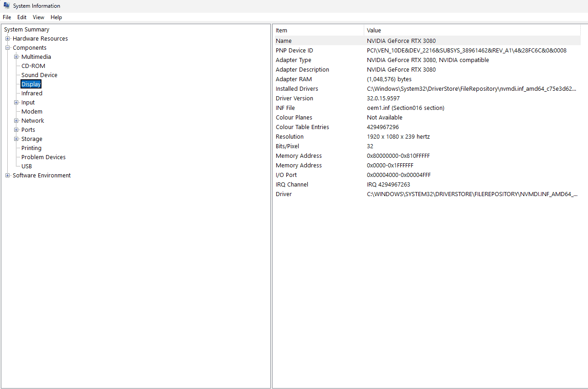
Task: Click the value oem1.inf (Section016 section)
Action: coord(406,108)
